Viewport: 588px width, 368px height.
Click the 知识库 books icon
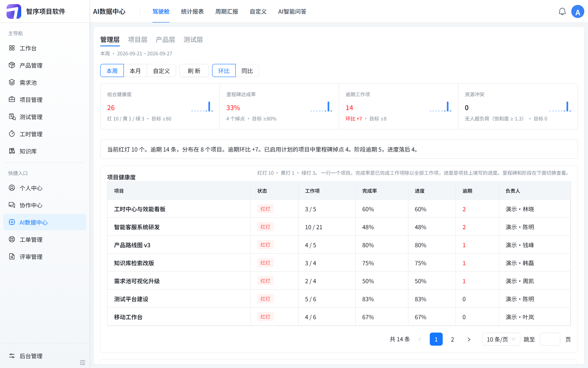click(12, 151)
